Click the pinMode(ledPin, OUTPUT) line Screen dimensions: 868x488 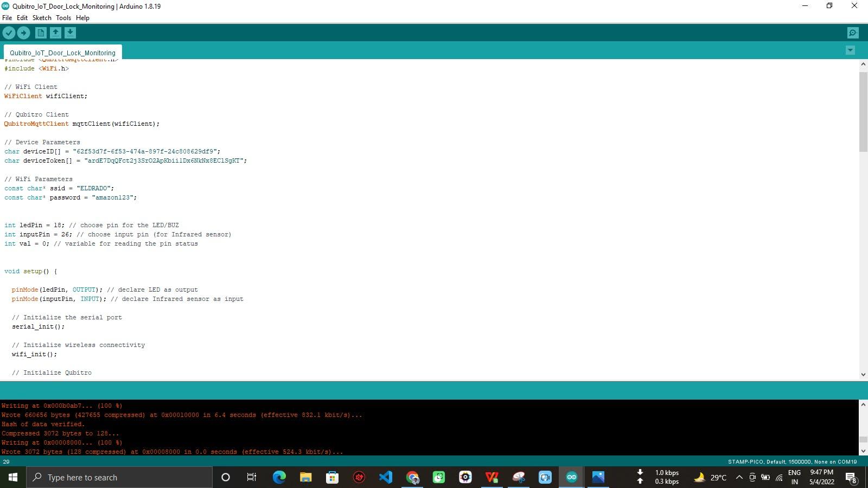coord(105,290)
